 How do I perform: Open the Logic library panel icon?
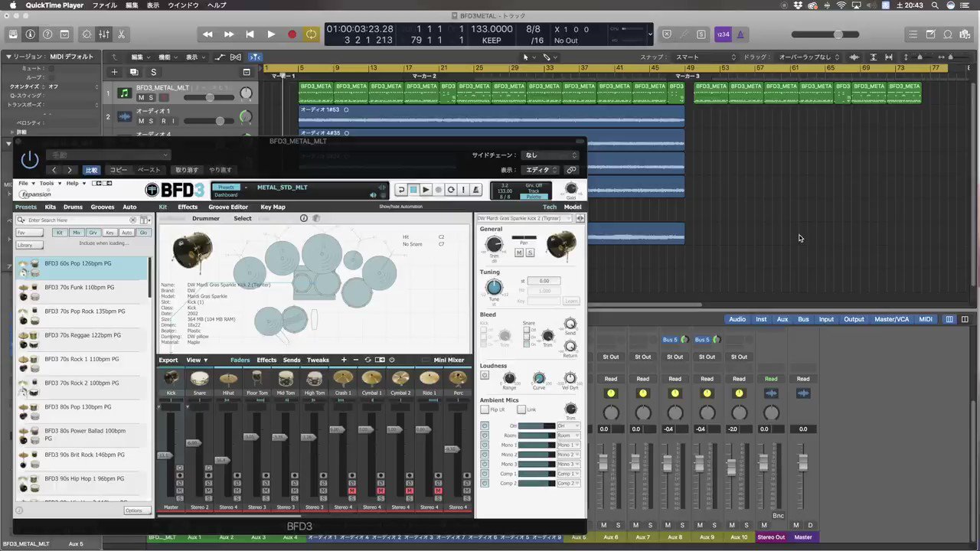tap(13, 34)
